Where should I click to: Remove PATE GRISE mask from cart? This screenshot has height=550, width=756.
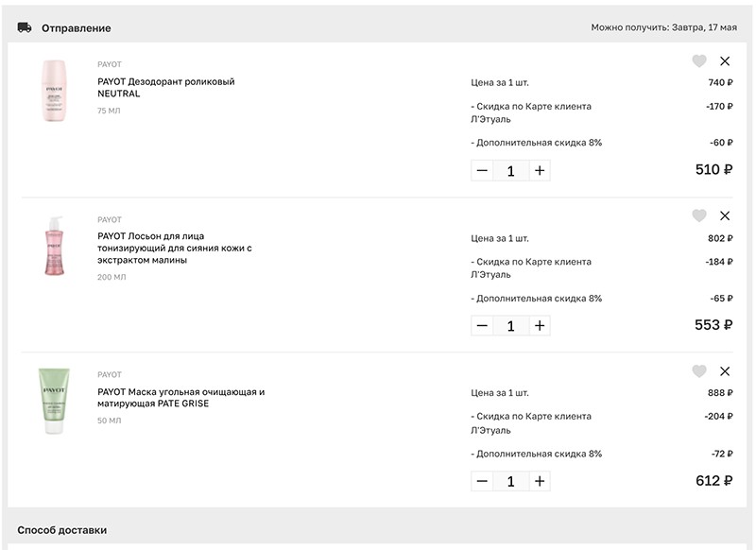point(725,371)
